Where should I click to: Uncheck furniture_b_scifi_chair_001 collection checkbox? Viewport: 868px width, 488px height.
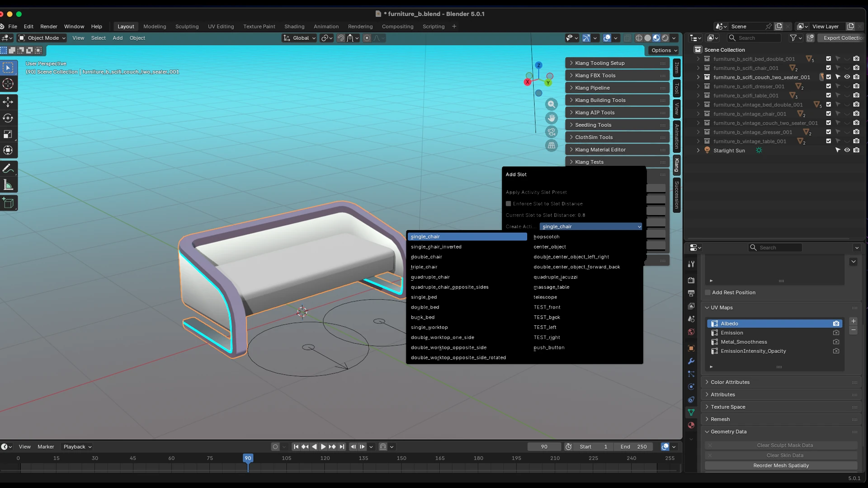click(x=828, y=68)
